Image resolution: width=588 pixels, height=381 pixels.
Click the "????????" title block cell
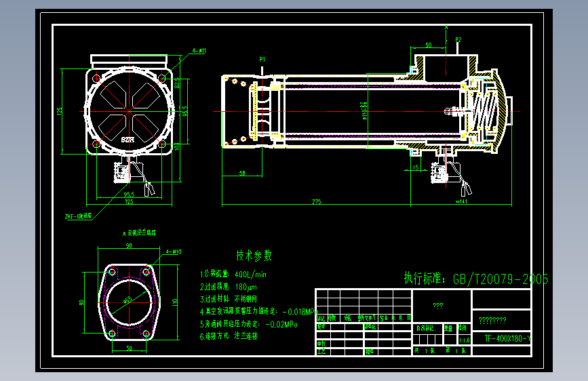point(493,320)
